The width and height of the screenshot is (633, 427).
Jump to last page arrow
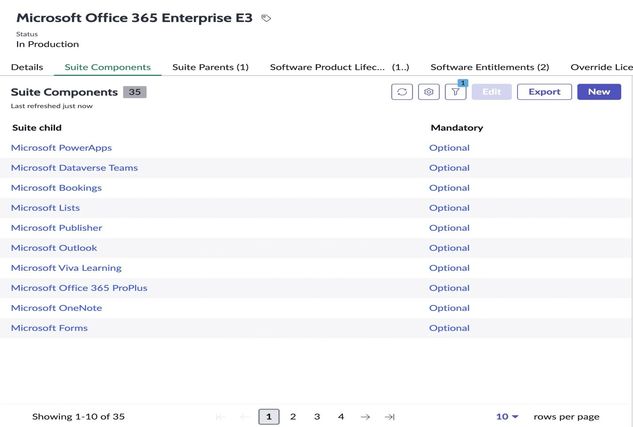coord(389,417)
